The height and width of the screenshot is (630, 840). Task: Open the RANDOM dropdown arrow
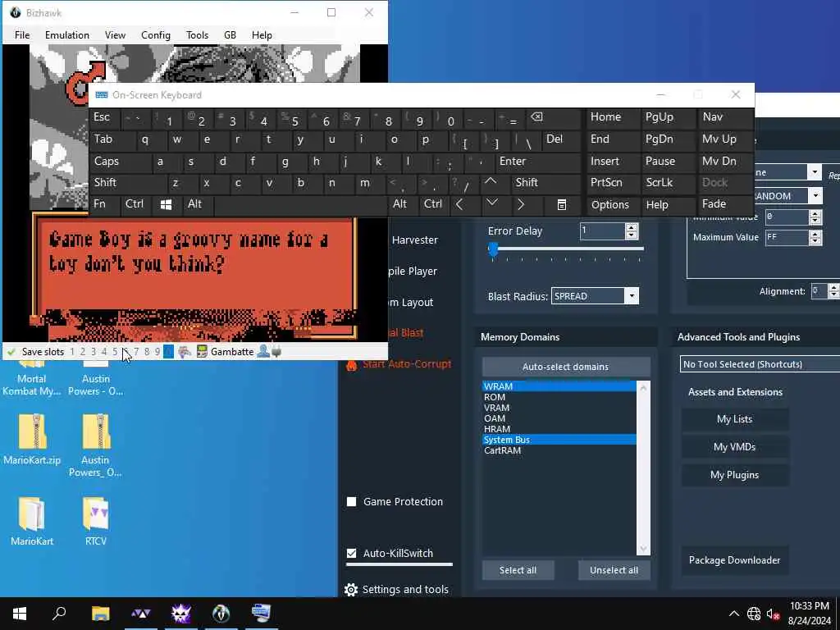click(815, 195)
